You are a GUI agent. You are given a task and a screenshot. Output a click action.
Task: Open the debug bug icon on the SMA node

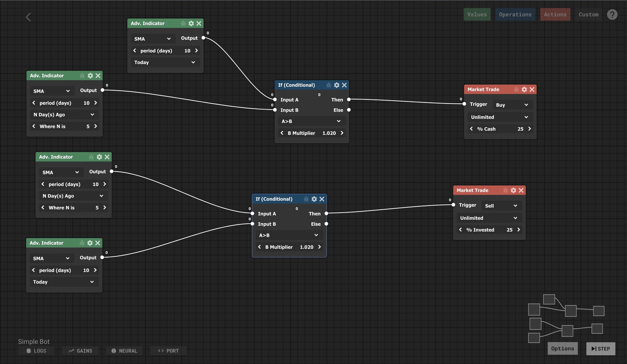click(183, 23)
